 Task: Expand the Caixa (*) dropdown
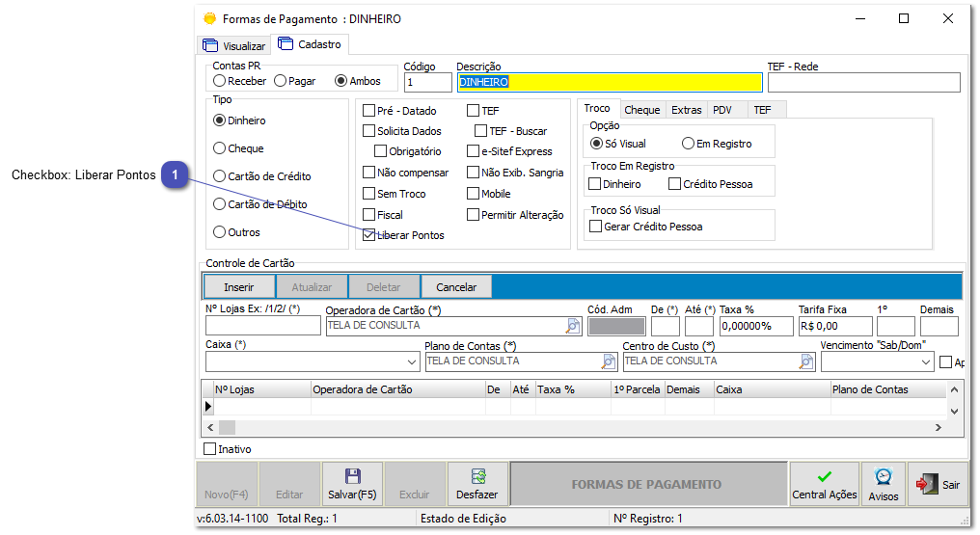point(411,361)
